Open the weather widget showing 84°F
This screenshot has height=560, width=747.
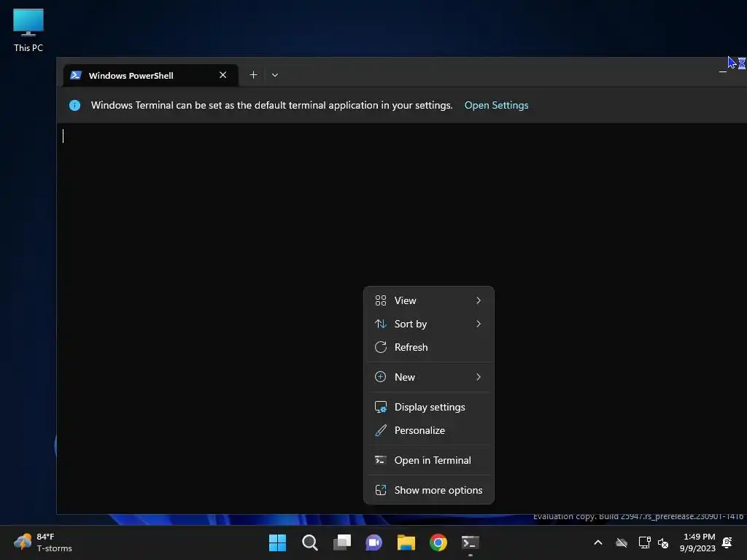coord(43,542)
